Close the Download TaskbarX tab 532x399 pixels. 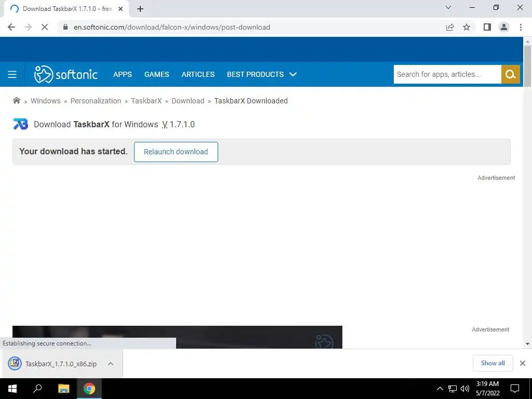[121, 9]
